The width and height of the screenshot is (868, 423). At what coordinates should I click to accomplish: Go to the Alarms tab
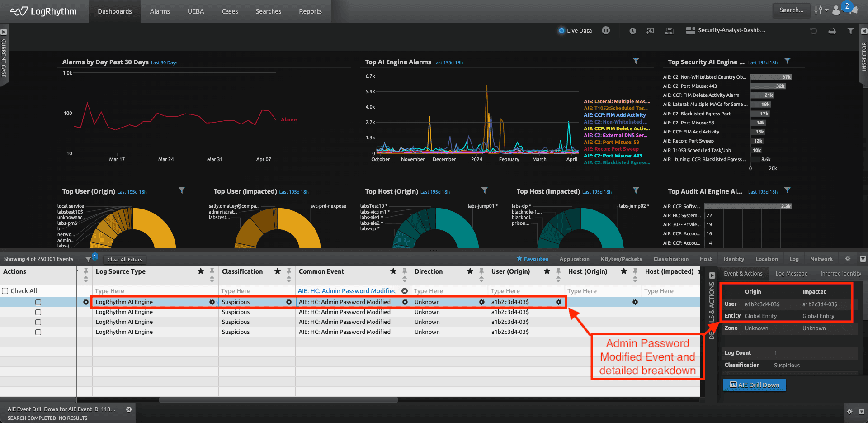[x=160, y=11]
